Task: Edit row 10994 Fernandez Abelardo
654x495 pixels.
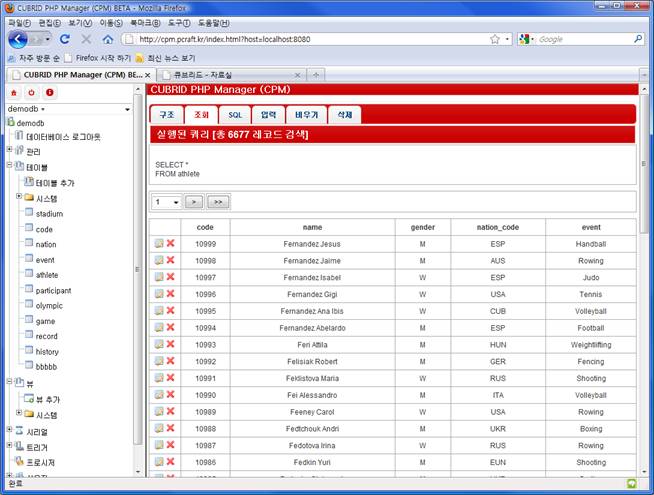Action: click(x=159, y=327)
